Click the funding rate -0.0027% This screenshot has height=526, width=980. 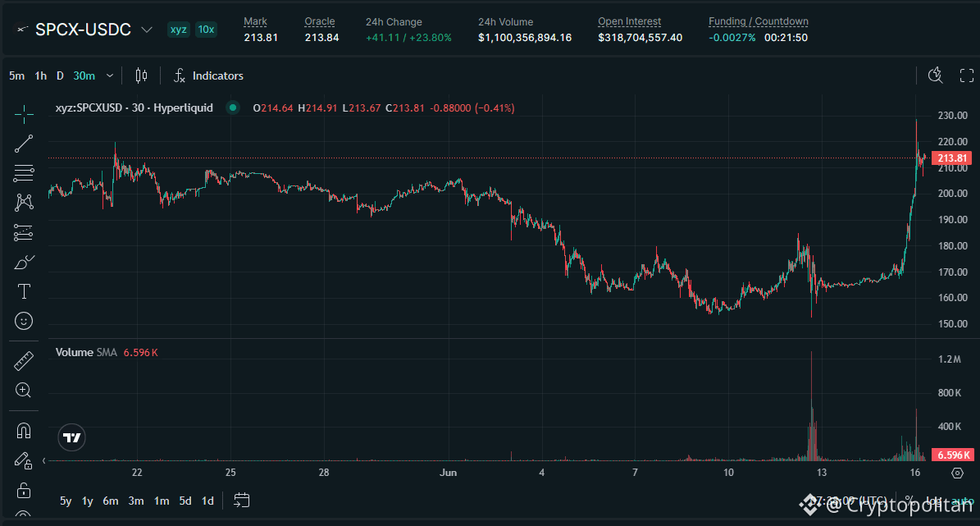pyautogui.click(x=732, y=38)
